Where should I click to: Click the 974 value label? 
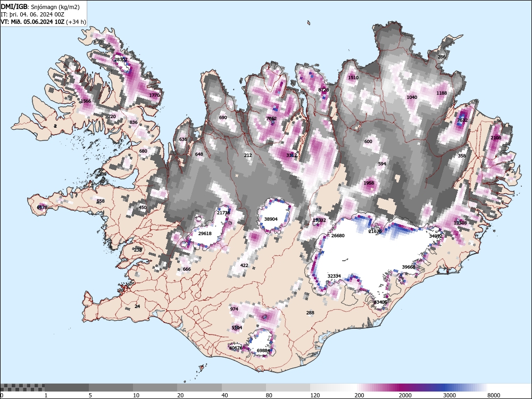pyautogui.click(x=234, y=309)
